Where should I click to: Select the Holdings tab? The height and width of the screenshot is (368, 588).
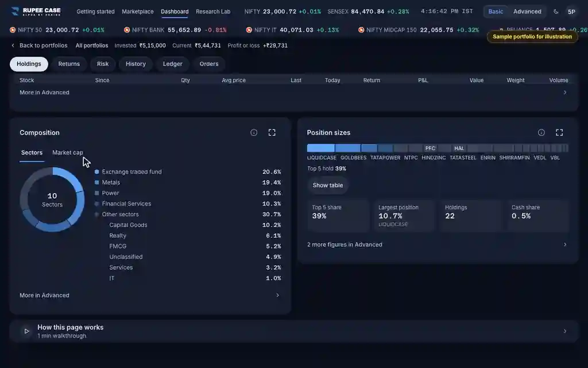tap(29, 64)
